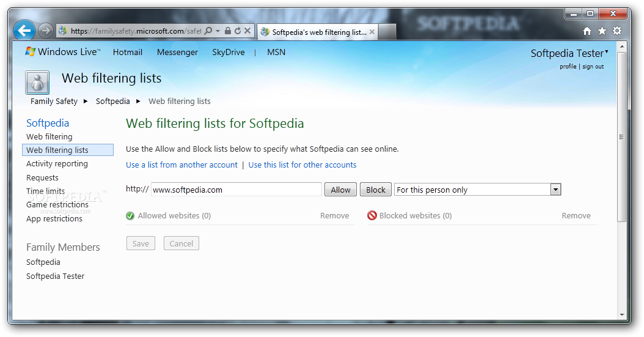
Task: Expand the Softpedia Tester account menu
Action: coord(569,53)
